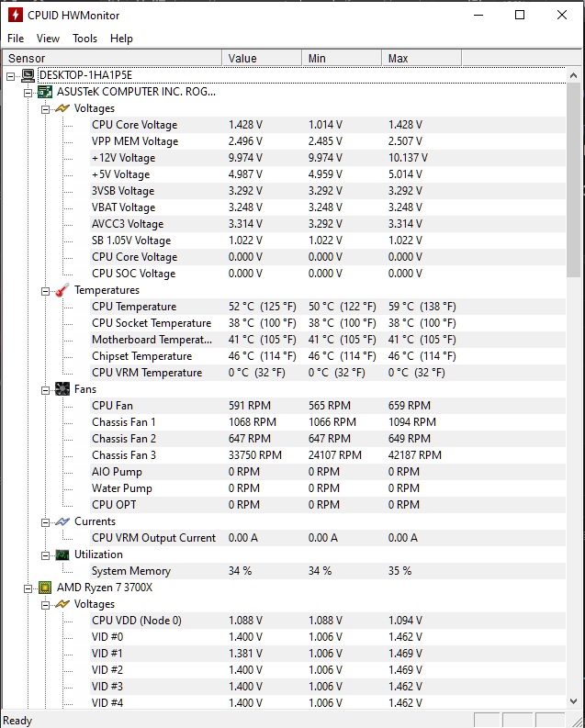Collapse the Ryzen Voltages section
The image size is (585, 728).
[x=46, y=605]
